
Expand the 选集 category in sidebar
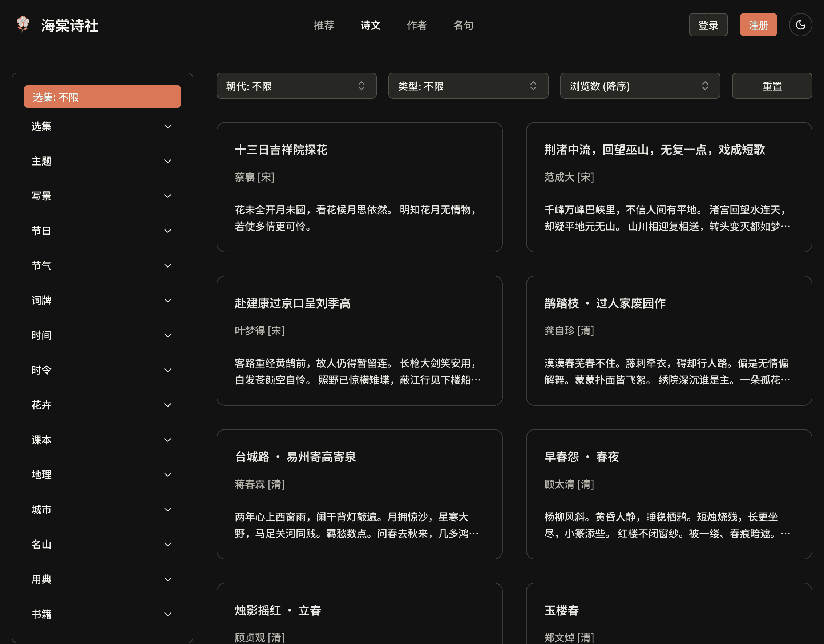coord(102,126)
